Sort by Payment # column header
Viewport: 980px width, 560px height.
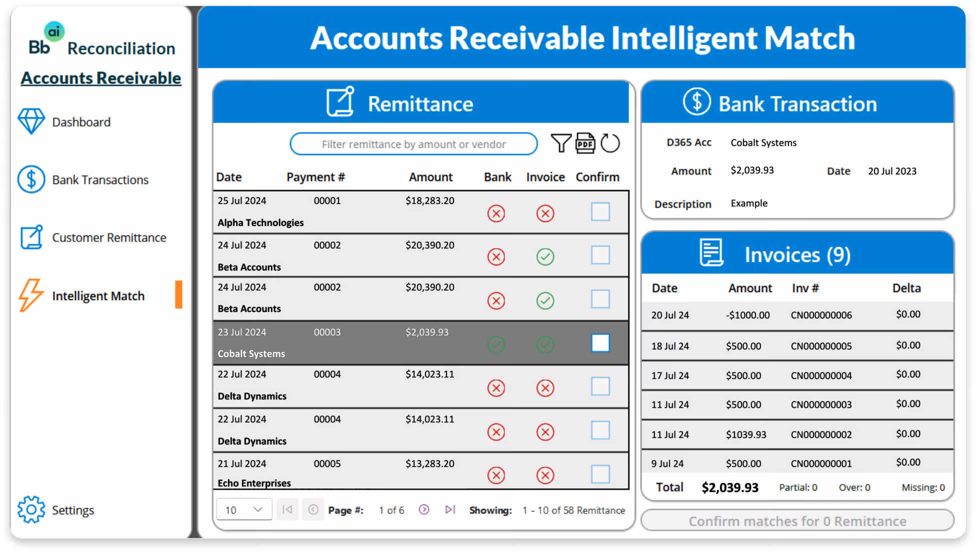coord(315,177)
